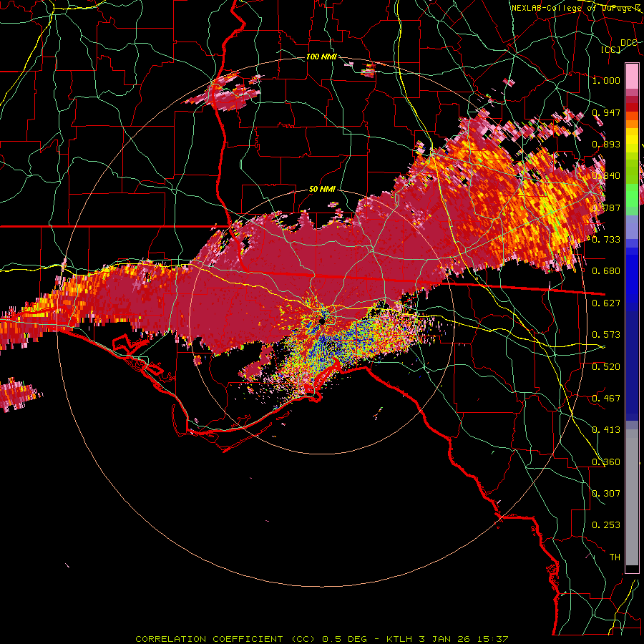The image size is (644, 644).
Task: Click the Correlation Coefficient caption at the bottom
Action: pos(321,639)
